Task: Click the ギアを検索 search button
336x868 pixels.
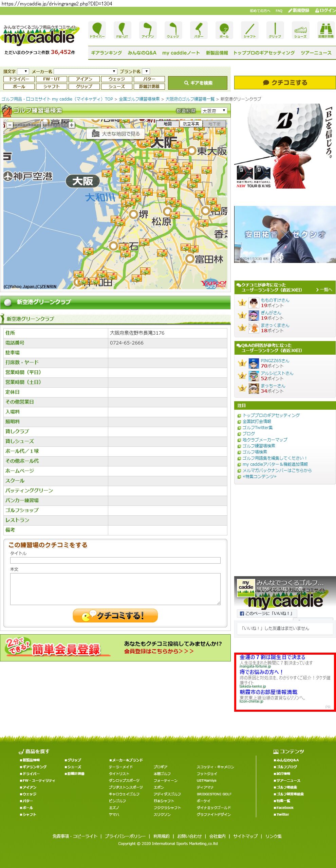Action: 198,83
